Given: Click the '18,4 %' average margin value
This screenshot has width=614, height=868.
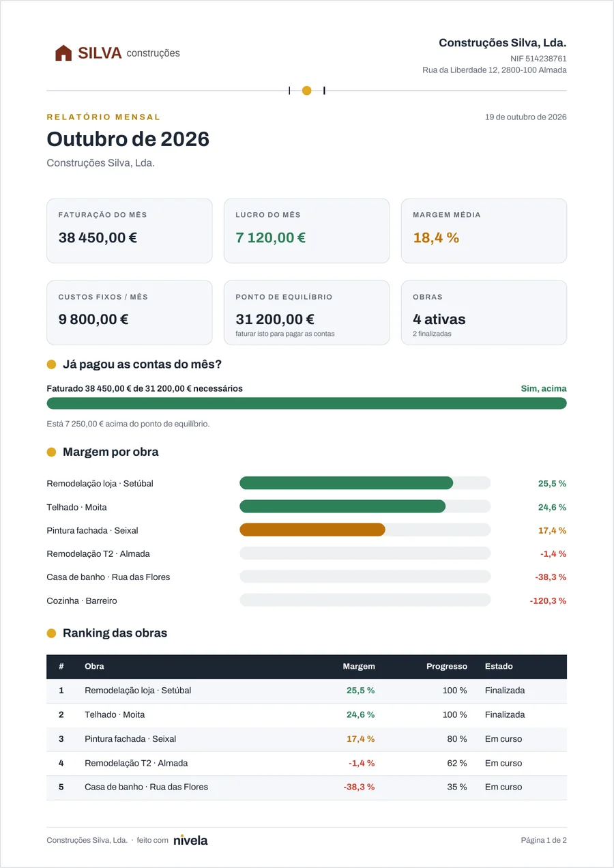Looking at the screenshot, I should coord(436,237).
